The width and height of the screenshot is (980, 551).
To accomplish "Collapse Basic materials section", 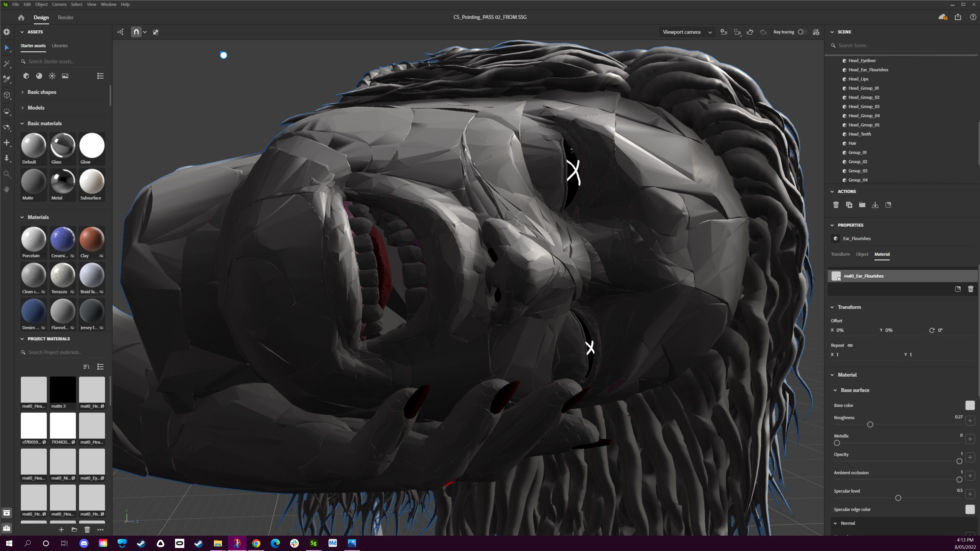I will (x=22, y=123).
